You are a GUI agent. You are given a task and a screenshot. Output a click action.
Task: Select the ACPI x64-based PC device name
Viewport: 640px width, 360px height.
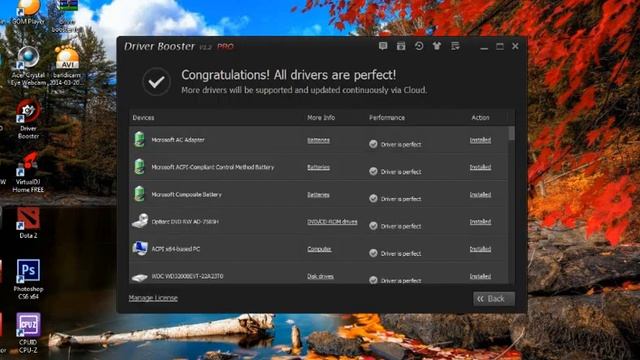click(176, 249)
